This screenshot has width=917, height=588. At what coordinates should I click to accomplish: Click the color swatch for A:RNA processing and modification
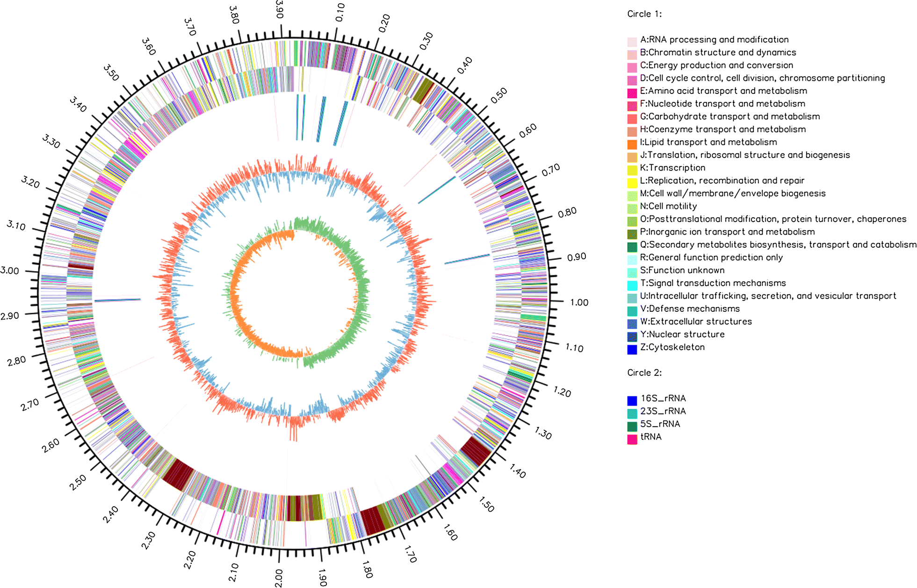632,42
